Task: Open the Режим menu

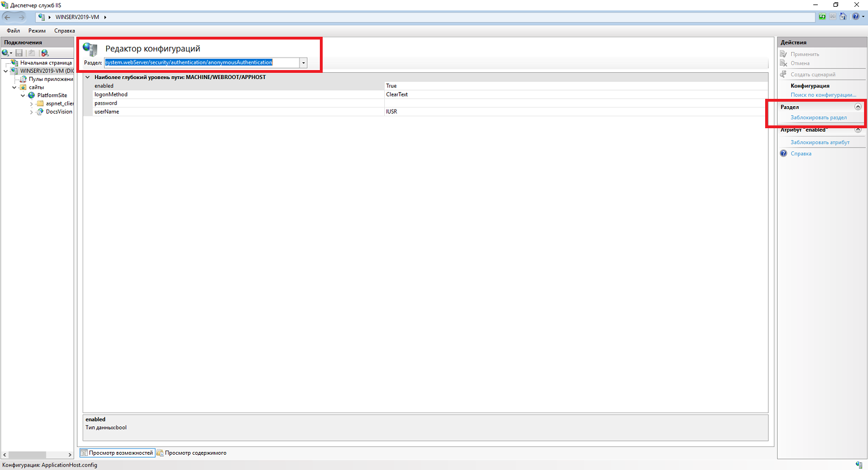Action: pos(37,31)
